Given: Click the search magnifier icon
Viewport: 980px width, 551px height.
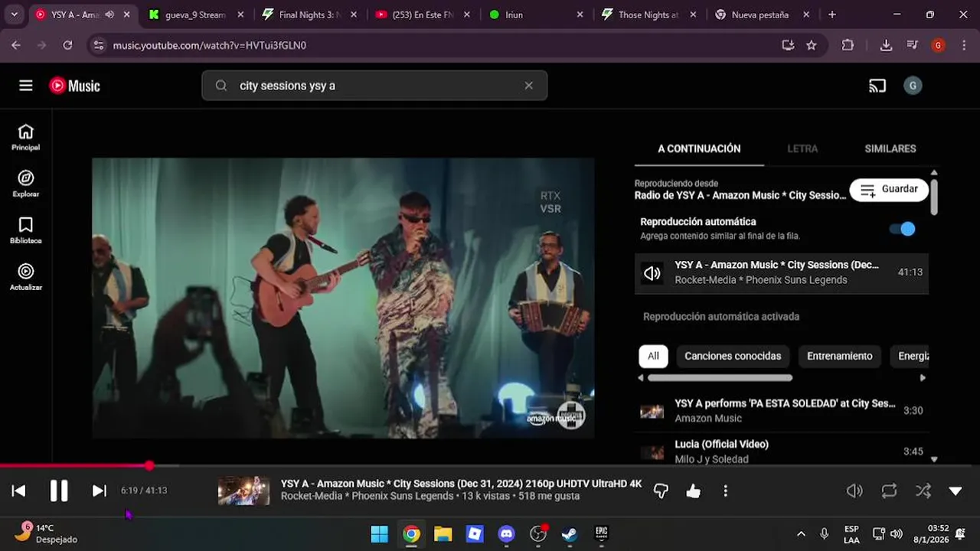Looking at the screenshot, I should coord(221,86).
